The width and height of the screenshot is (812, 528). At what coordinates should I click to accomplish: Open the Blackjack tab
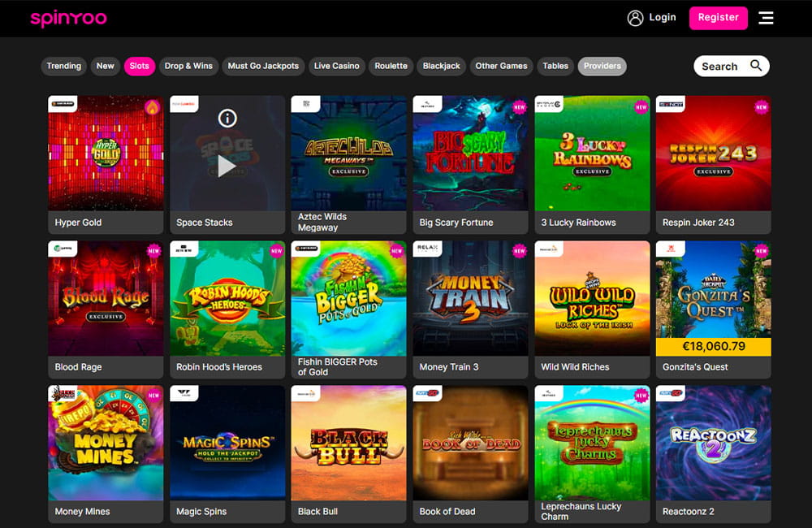pos(441,66)
